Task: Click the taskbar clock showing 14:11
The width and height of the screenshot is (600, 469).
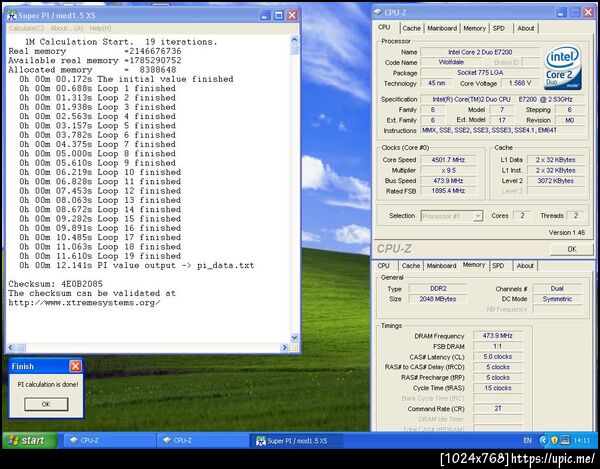Action: click(x=582, y=441)
